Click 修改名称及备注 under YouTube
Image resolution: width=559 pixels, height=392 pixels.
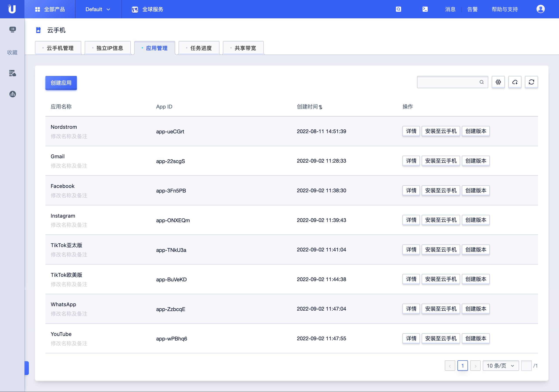coord(69,344)
